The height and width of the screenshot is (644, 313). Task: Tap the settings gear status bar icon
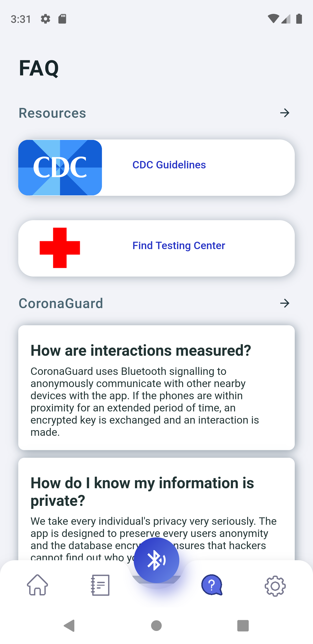[x=45, y=19]
